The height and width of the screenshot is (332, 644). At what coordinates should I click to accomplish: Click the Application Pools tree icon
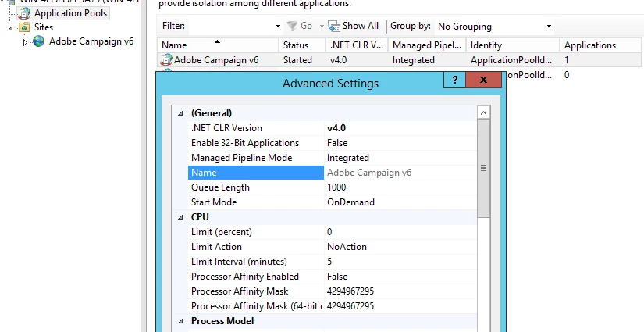pyautogui.click(x=24, y=13)
